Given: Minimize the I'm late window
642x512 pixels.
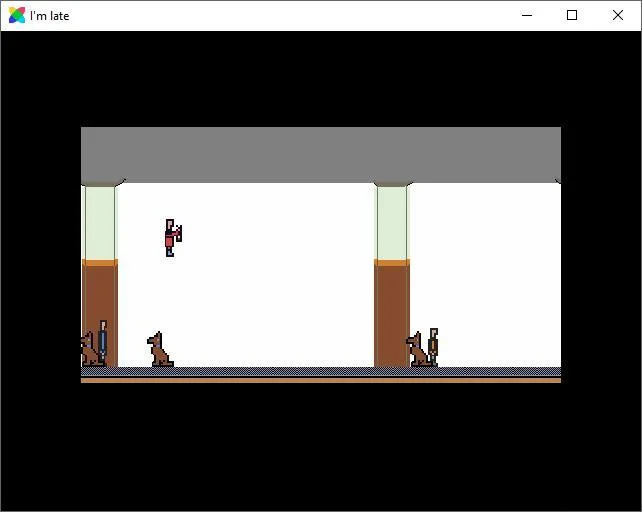Looking at the screenshot, I should click(527, 16).
